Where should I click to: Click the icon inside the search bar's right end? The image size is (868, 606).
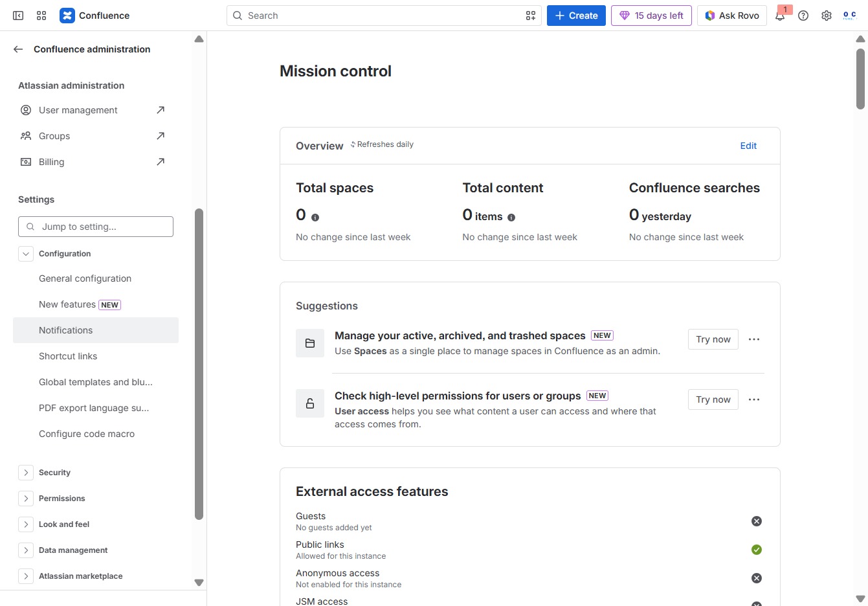point(531,16)
